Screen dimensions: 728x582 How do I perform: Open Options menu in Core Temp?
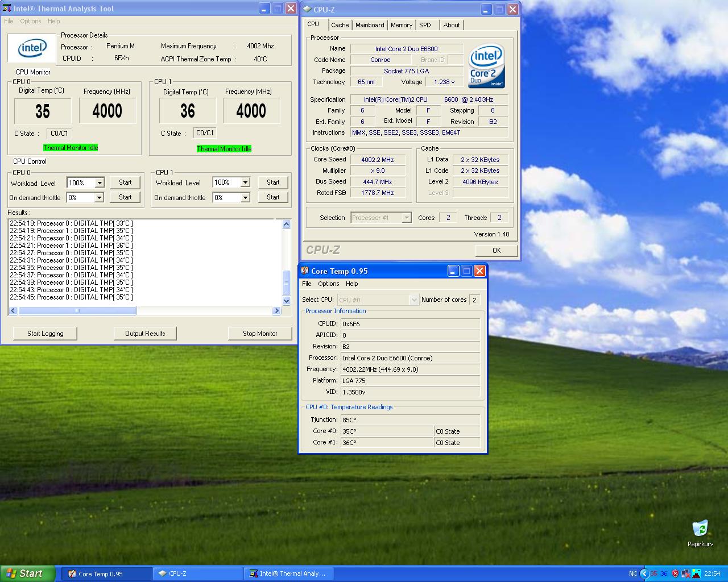pos(329,284)
